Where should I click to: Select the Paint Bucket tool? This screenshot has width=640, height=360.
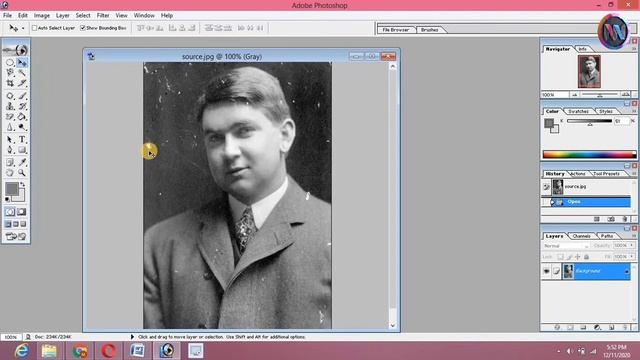pos(22,117)
